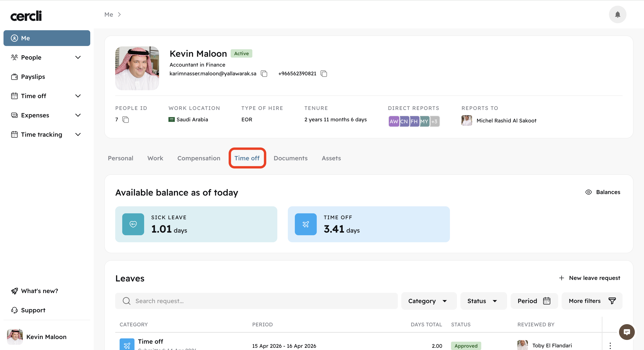Copy the phone number with copy icon

324,74
